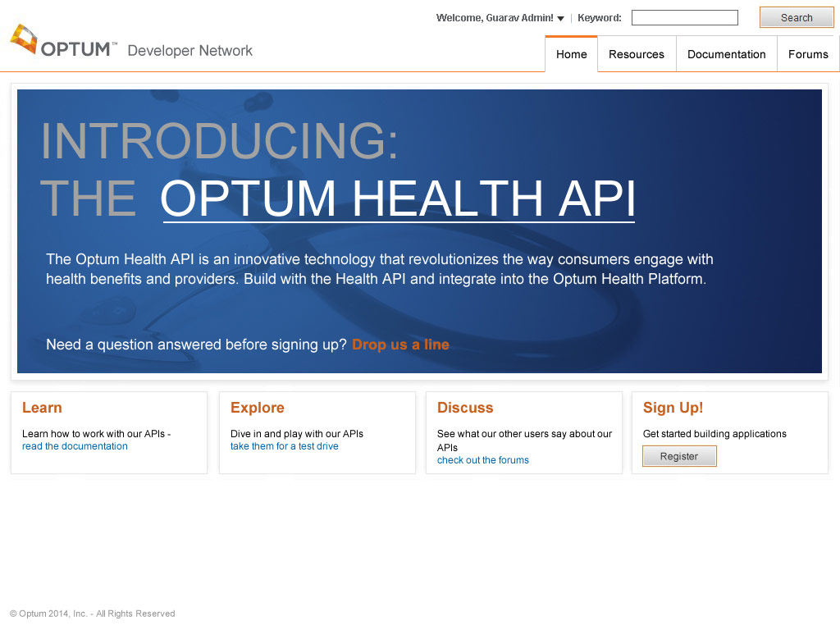Image resolution: width=840 pixels, height=630 pixels.
Task: Click the Sign Up! heading
Action: tap(673, 408)
